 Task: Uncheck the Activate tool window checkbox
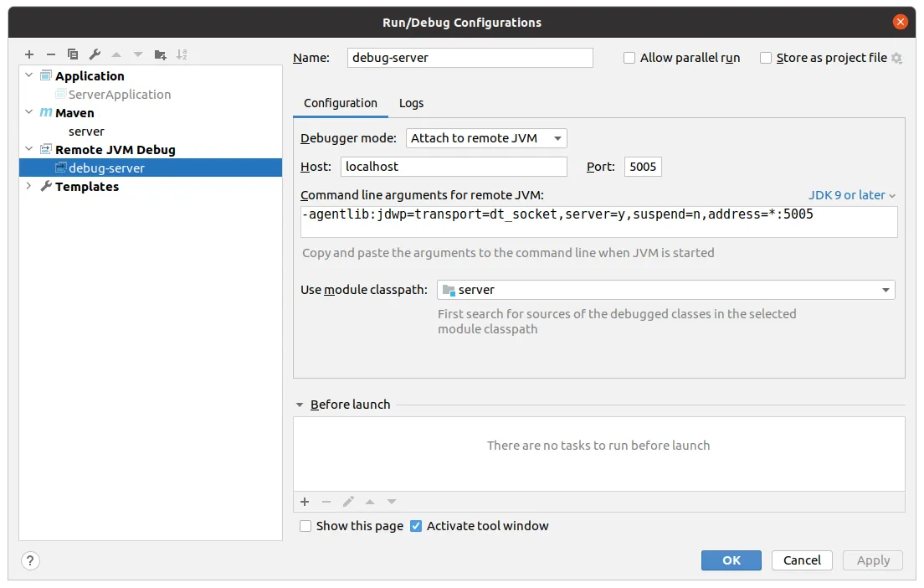point(417,526)
